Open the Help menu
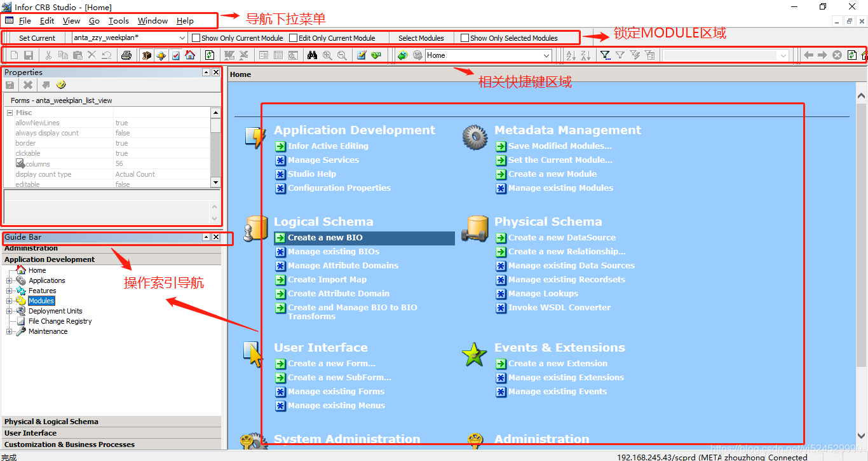Screen dimensions: 868x461 185,20
